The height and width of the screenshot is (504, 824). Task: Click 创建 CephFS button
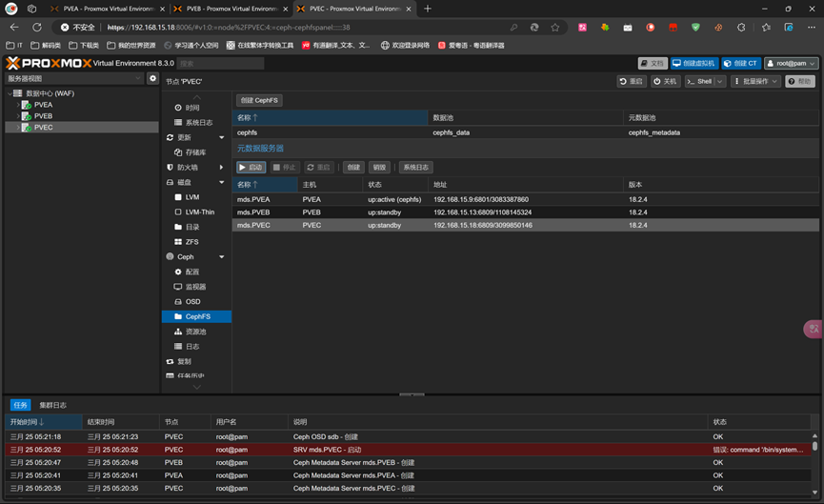pyautogui.click(x=259, y=100)
